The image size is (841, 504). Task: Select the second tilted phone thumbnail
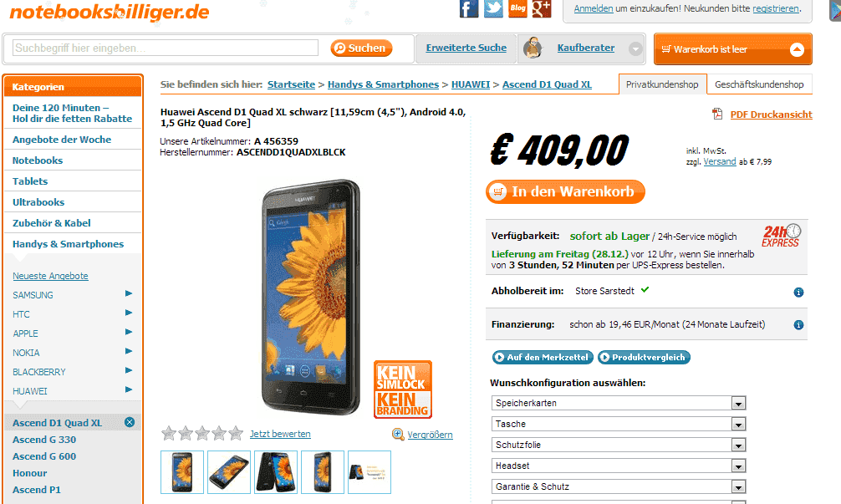[229, 472]
